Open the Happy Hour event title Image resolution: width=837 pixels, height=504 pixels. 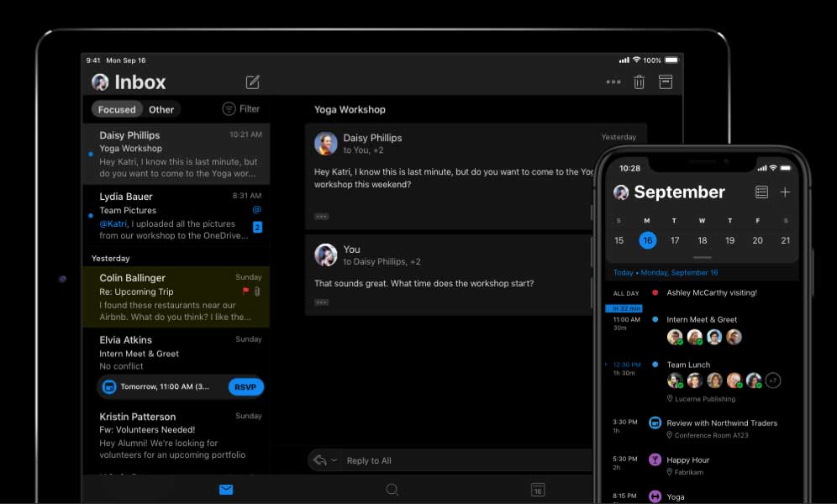point(687,459)
